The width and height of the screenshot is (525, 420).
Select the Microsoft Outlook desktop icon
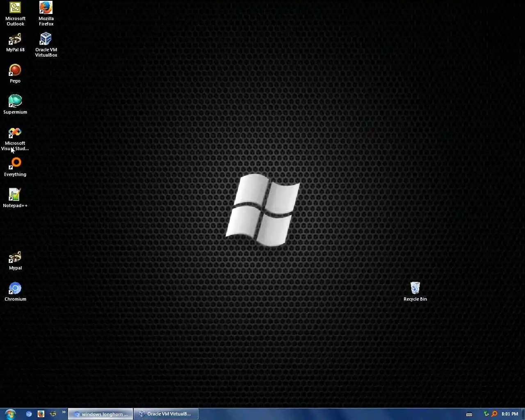(x=15, y=14)
